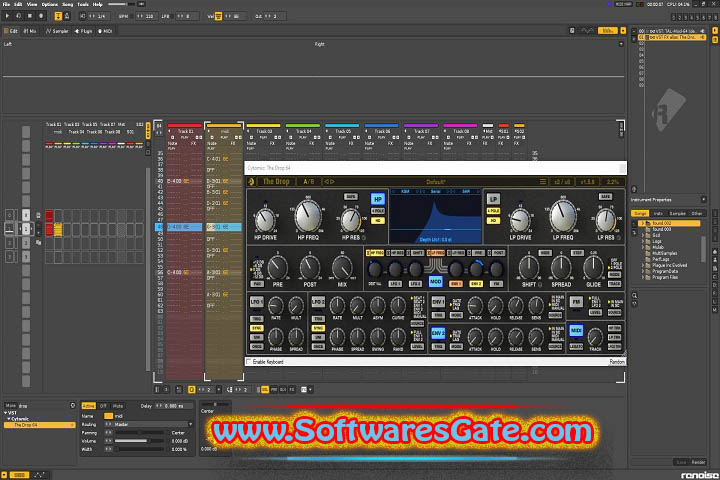Click the HP FREQ knob
This screenshot has height=480, width=720.
308,215
